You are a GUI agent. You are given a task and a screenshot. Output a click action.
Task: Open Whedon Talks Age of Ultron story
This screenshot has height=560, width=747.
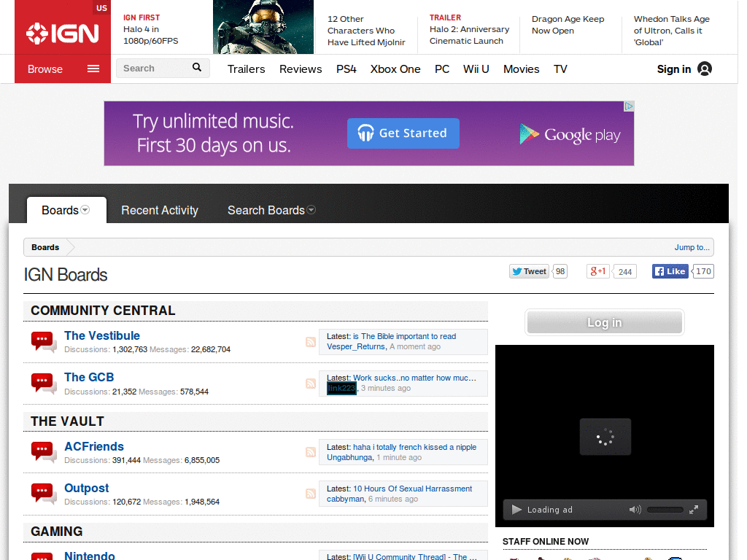pyautogui.click(x=672, y=31)
